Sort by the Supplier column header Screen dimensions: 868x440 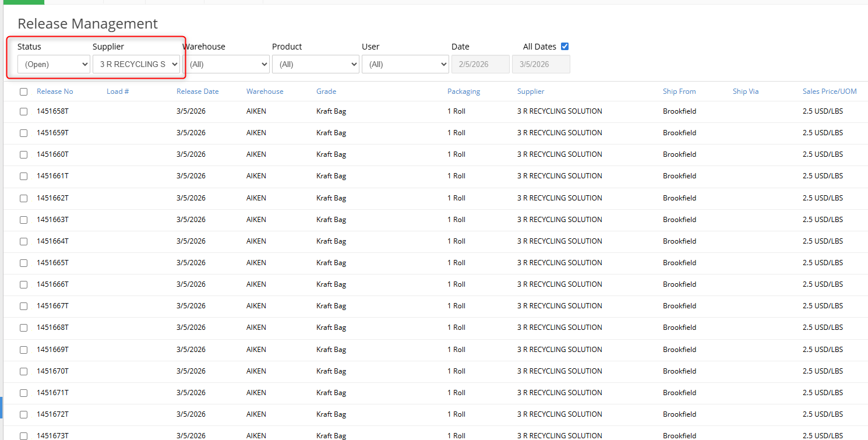click(x=531, y=91)
